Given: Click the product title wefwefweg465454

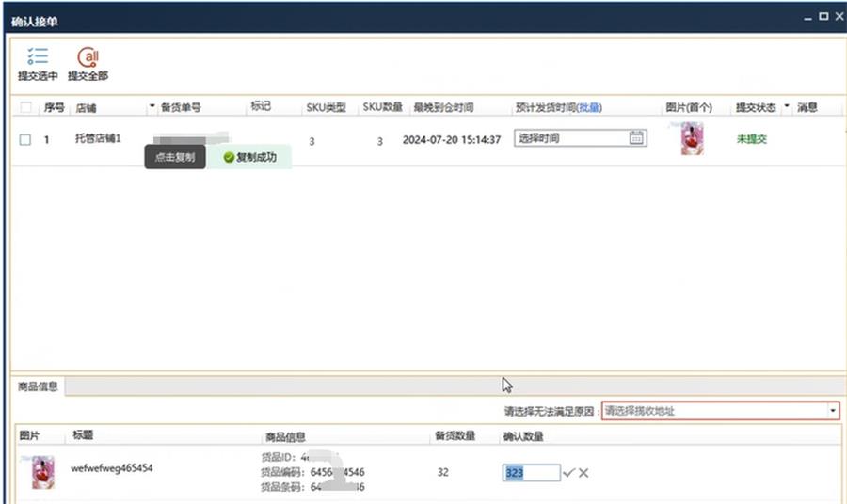Looking at the screenshot, I should tap(112, 468).
